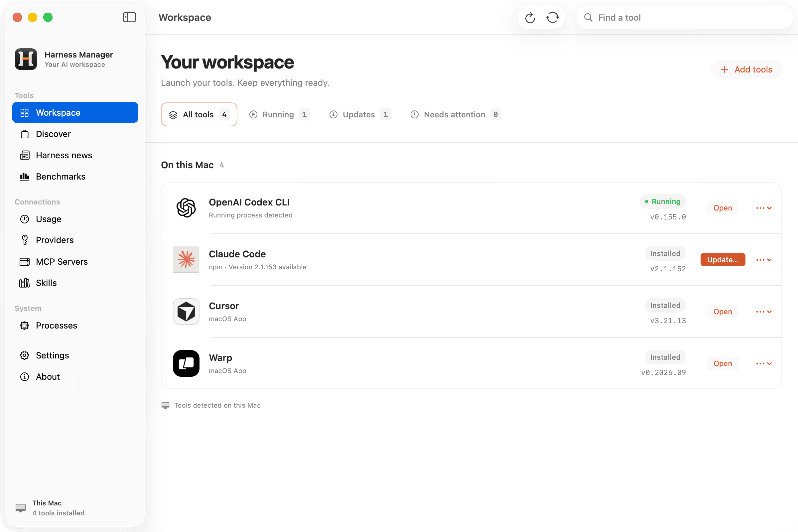This screenshot has height=532, width=798.
Task: Click Open button for Cursor
Action: tap(723, 312)
